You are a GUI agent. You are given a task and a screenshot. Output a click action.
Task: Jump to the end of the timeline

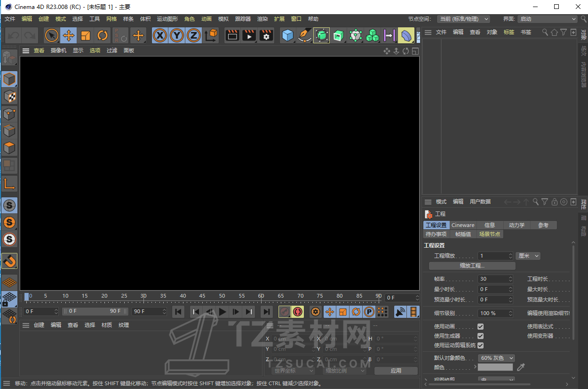tap(267, 311)
